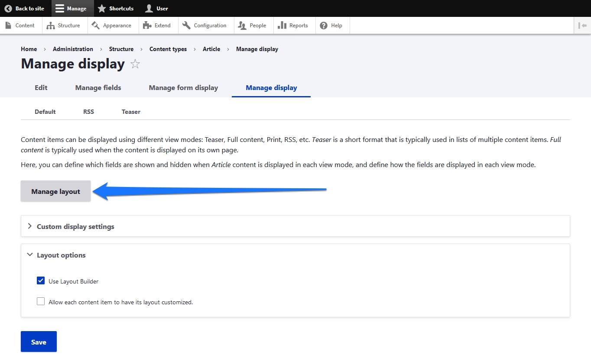Enable per-item layout customization checkbox

click(41, 301)
